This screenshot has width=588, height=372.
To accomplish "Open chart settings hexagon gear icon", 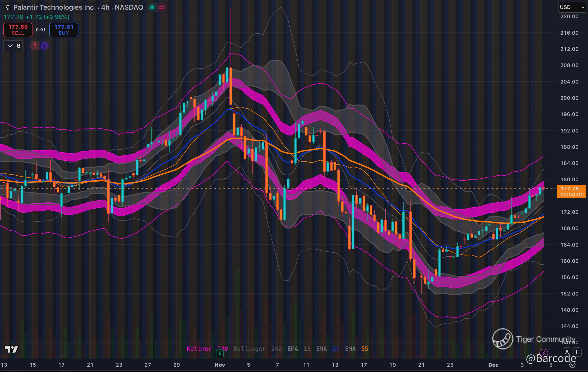I will pyautogui.click(x=573, y=365).
